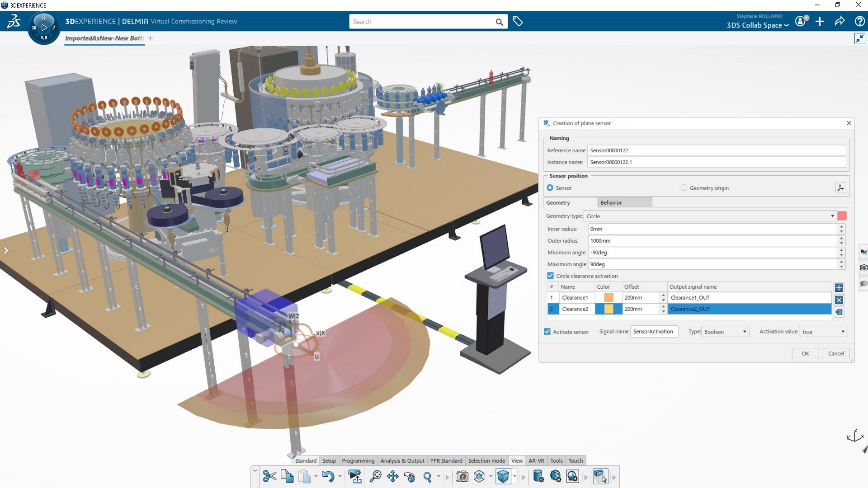Click the OK button
This screenshot has width=868, height=488.
805,353
